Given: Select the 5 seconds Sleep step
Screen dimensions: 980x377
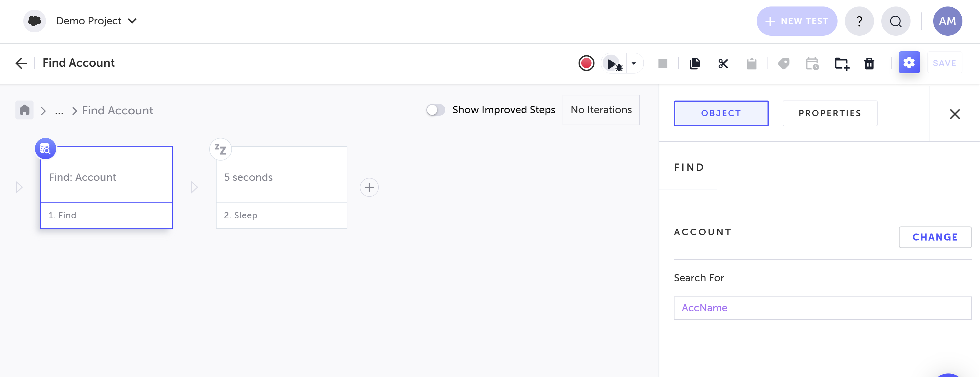Looking at the screenshot, I should pos(281,178).
